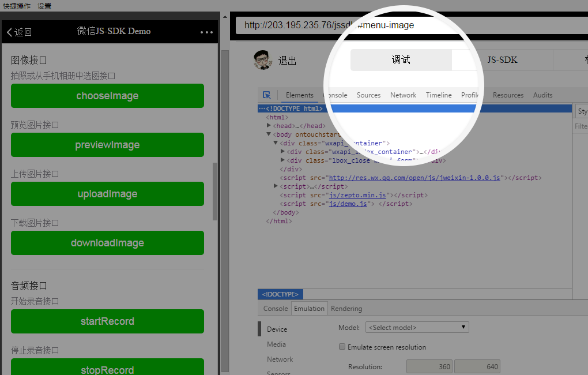Tap the startRecord button

[107, 321]
